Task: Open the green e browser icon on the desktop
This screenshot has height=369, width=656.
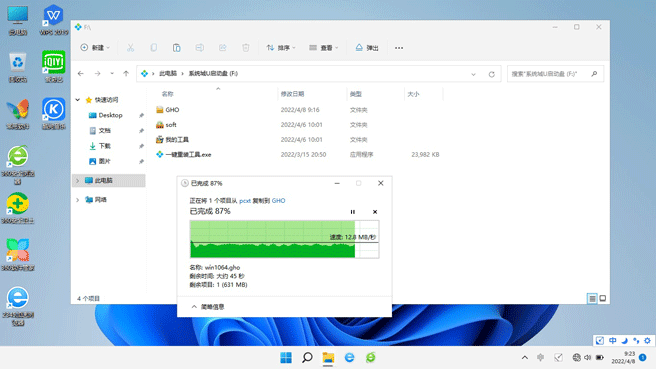Action: (18, 164)
